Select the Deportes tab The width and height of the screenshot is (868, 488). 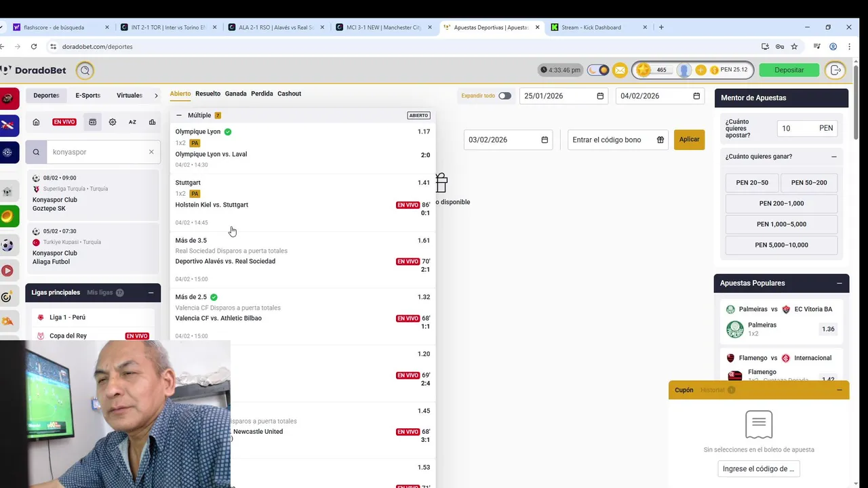pos(47,96)
